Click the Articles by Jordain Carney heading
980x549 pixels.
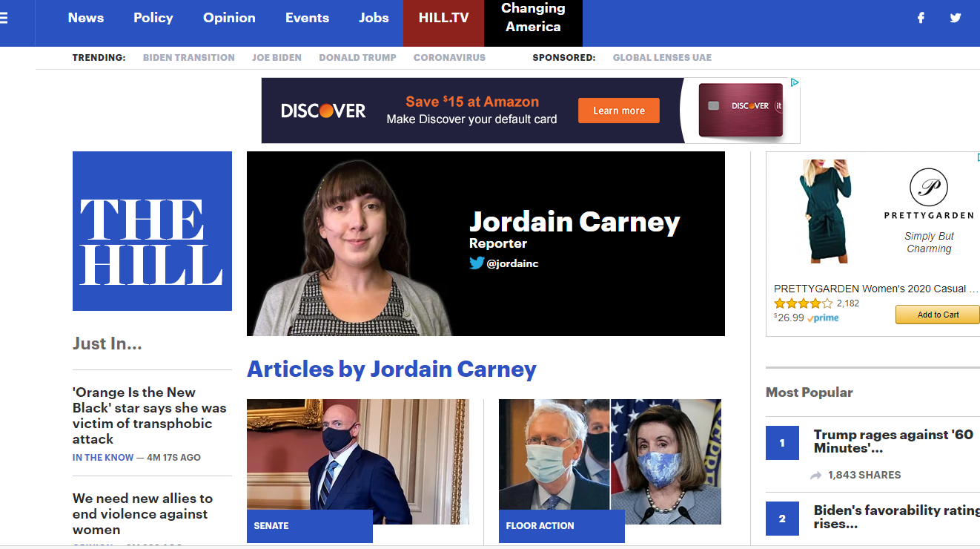[391, 369]
